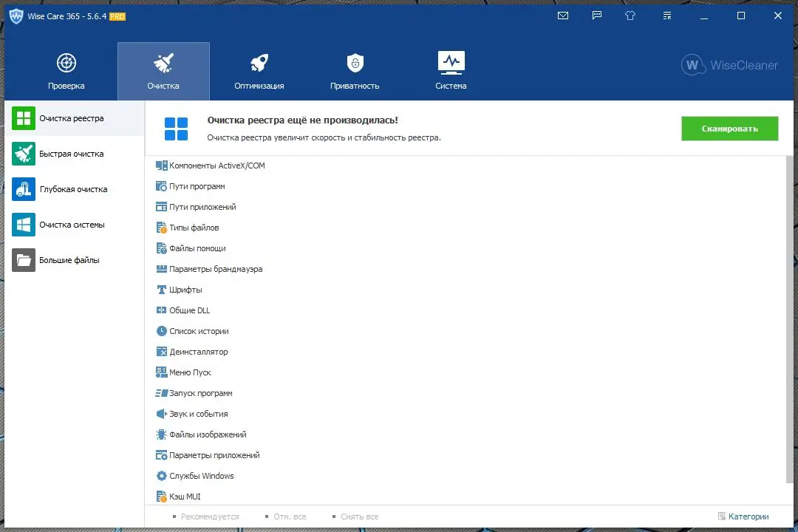The height and width of the screenshot is (532, 798).
Task: Click the Запуск программ icon
Action: 161,393
